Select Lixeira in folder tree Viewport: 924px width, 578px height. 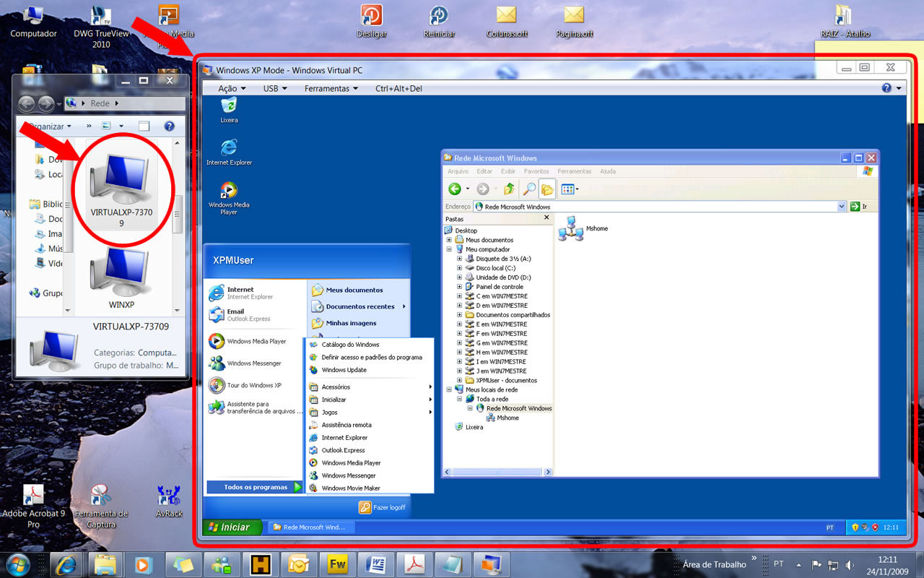point(469,427)
